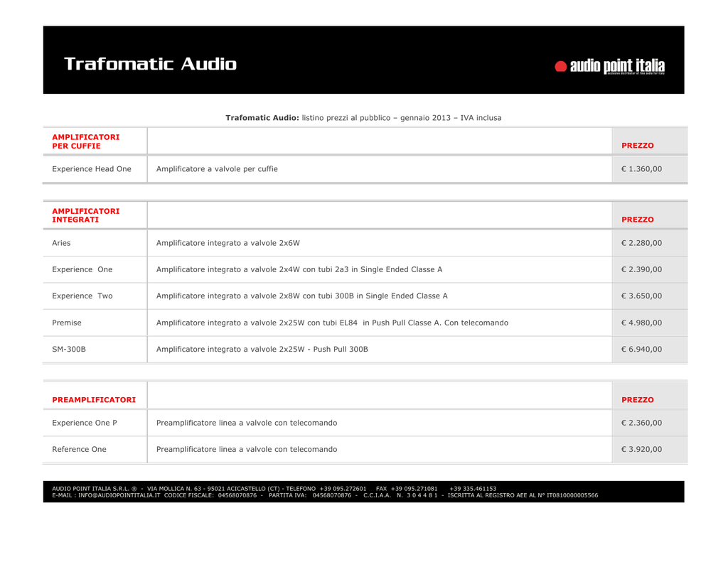Select the Aries product row name

coord(61,243)
